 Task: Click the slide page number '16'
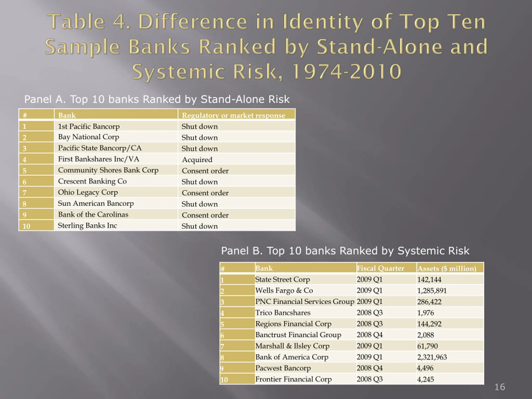click(500, 387)
